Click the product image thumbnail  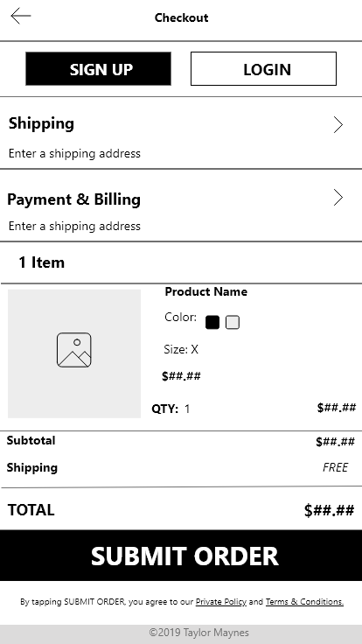pyautogui.click(x=74, y=353)
